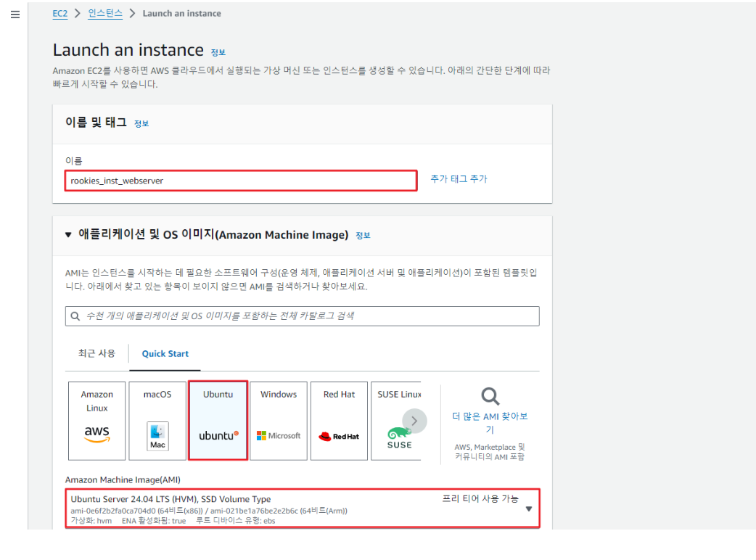Click the search magnifier icon in catalog field
The image size is (756, 560).
[75, 316]
